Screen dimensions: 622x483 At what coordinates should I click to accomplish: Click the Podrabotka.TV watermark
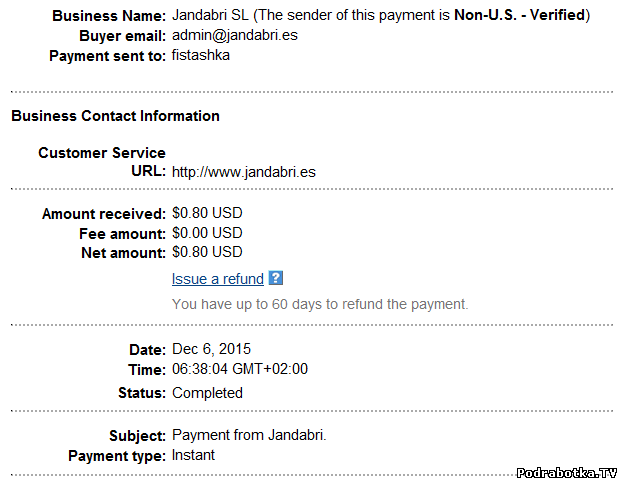[567, 471]
